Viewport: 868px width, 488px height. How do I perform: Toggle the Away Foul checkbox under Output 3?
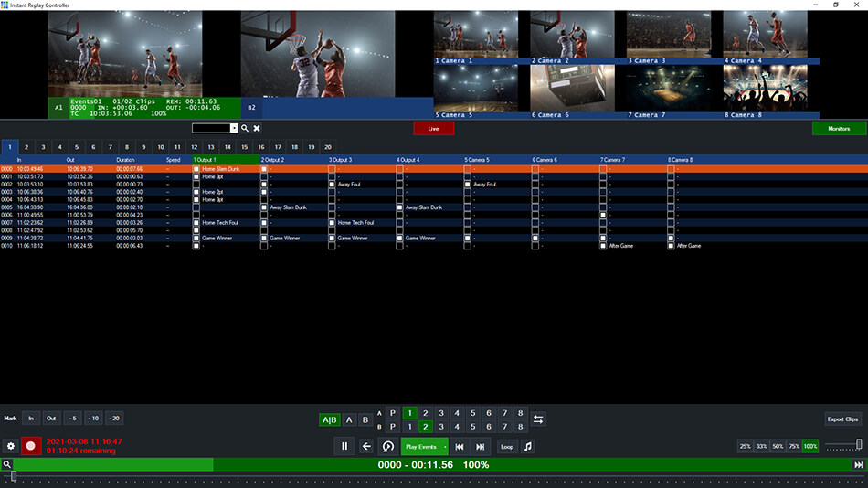(x=332, y=184)
